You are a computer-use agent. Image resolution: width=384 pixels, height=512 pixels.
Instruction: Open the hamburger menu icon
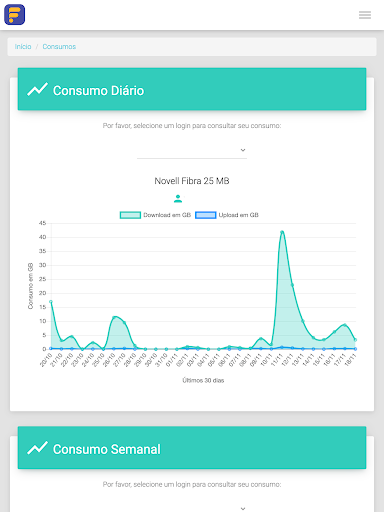pyautogui.click(x=365, y=15)
